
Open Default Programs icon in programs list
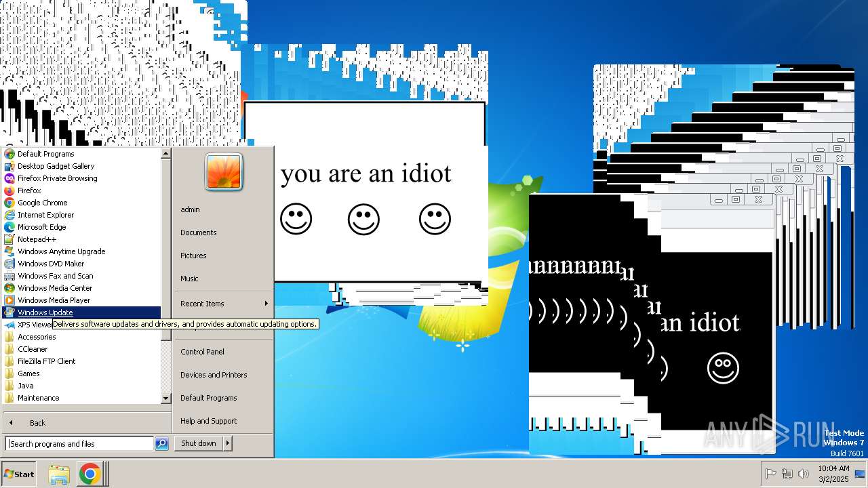(x=9, y=154)
